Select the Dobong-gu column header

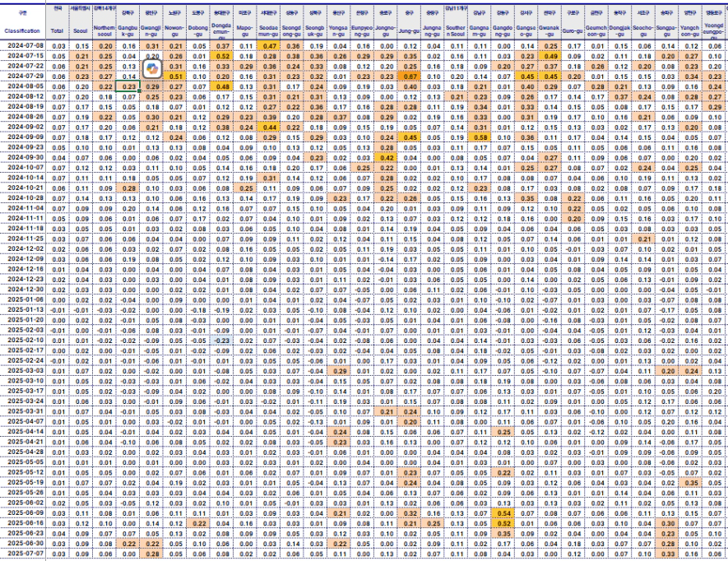point(198,31)
